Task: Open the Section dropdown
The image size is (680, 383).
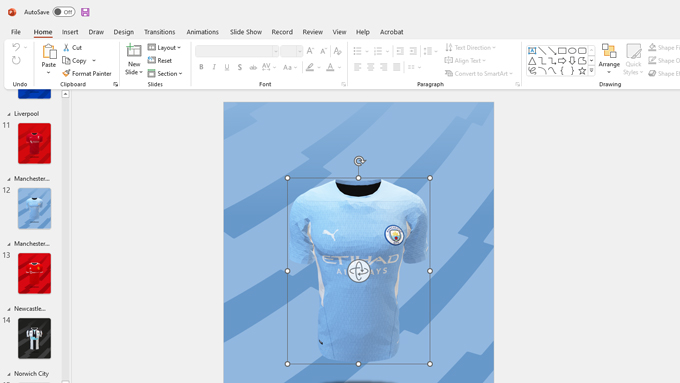Action: click(x=165, y=73)
